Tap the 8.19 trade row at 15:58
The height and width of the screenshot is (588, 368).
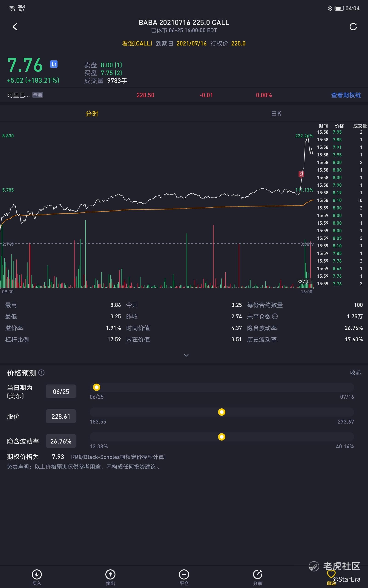click(x=340, y=193)
